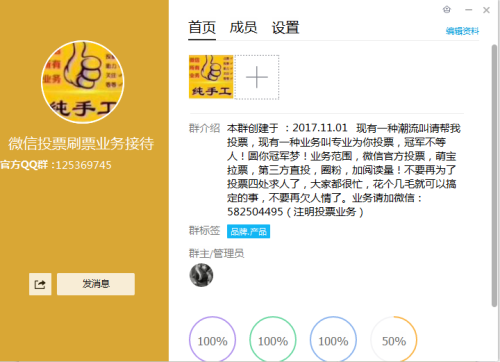Viewport: 500px width, 362px height.
Task: Add a group photo with plus box
Action: point(257,77)
